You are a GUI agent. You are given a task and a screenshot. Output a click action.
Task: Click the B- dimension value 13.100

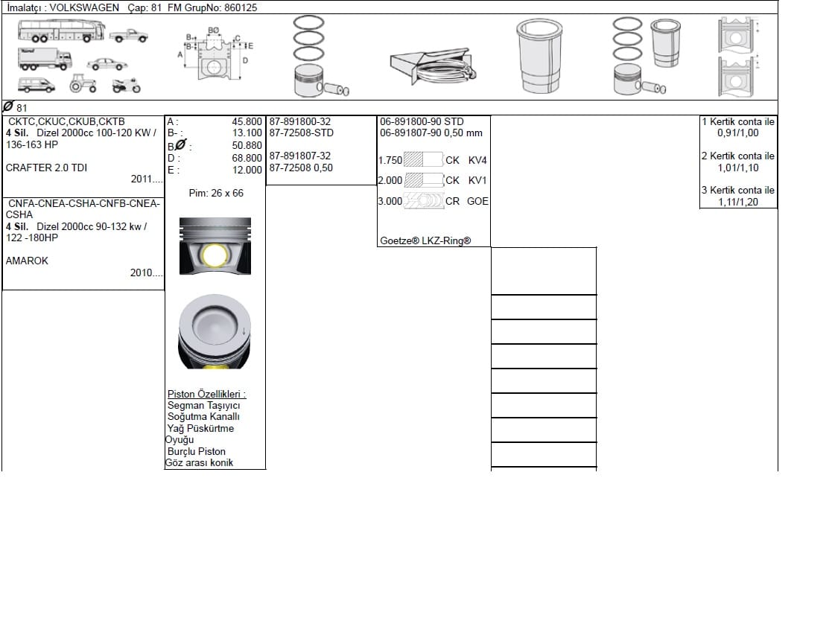(x=247, y=133)
